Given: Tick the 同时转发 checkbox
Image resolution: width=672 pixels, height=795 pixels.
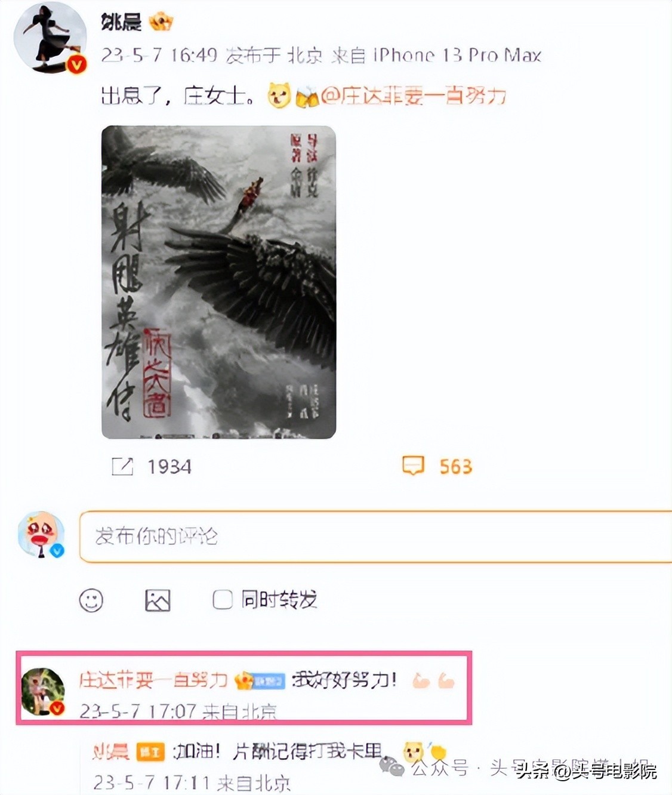Looking at the screenshot, I should (223, 599).
